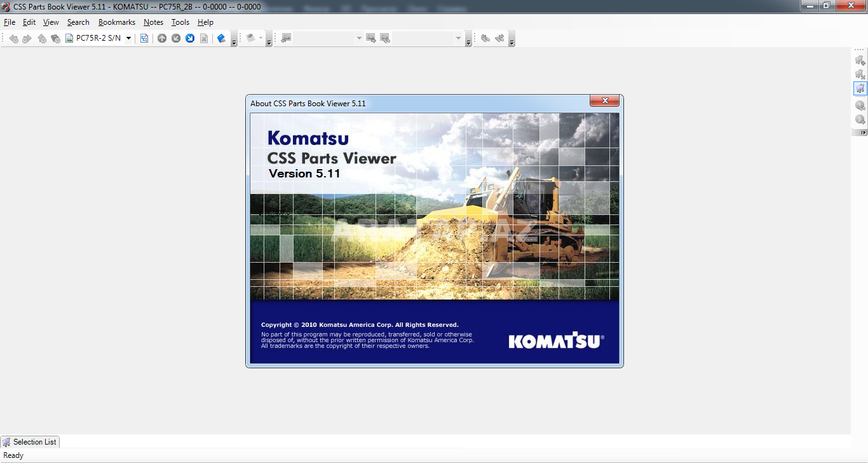Click the icon left of the first empty combo box
The image size is (868, 463).
286,38
